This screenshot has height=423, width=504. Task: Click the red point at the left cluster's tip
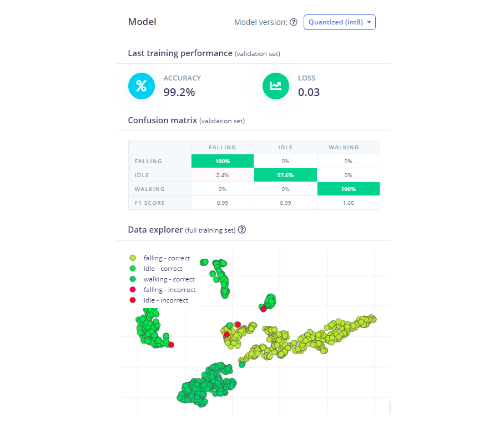[x=171, y=345]
